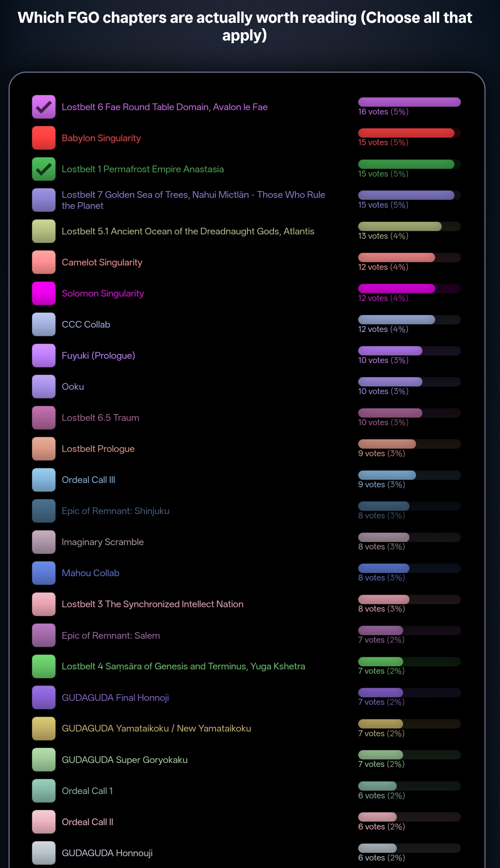Click the 'Imaginary Scramble' option label
The image size is (500, 868).
(103, 542)
